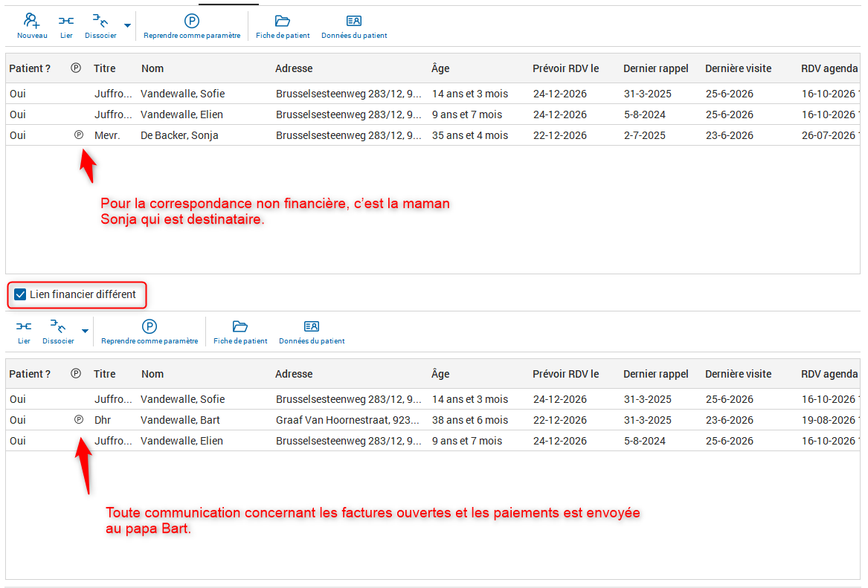Image resolution: width=868 pixels, height=588 pixels.
Task: Click Sonja's address cell Brusselsesteenweg 283/12
Action: (349, 135)
